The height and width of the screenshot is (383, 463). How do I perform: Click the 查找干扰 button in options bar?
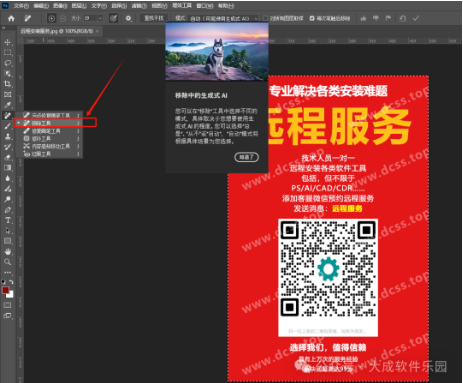(x=154, y=18)
